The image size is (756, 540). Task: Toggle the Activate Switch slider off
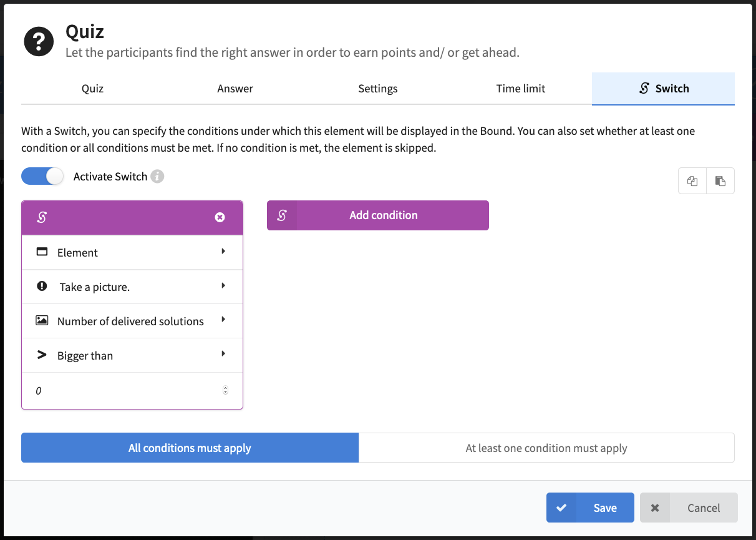coord(42,177)
